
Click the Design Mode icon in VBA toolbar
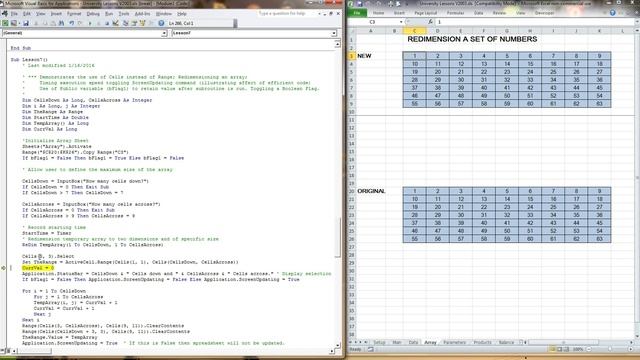pos(116,23)
